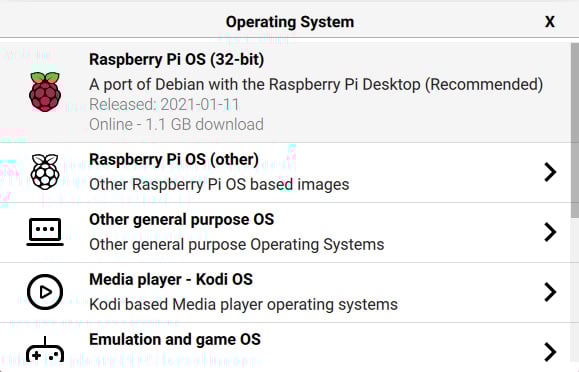
Task: Click the red Raspberry Pi logo icon
Action: tap(45, 92)
